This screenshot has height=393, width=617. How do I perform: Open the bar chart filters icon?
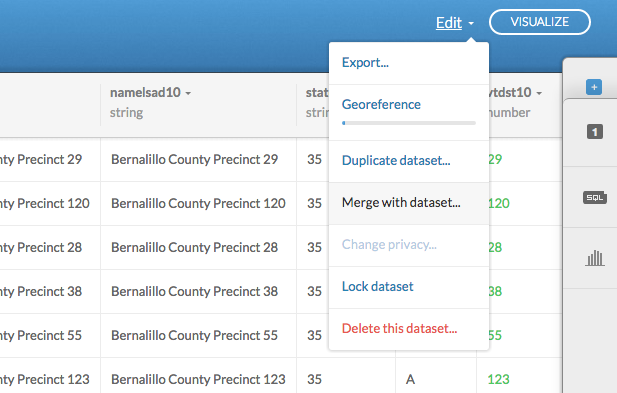pos(595,258)
